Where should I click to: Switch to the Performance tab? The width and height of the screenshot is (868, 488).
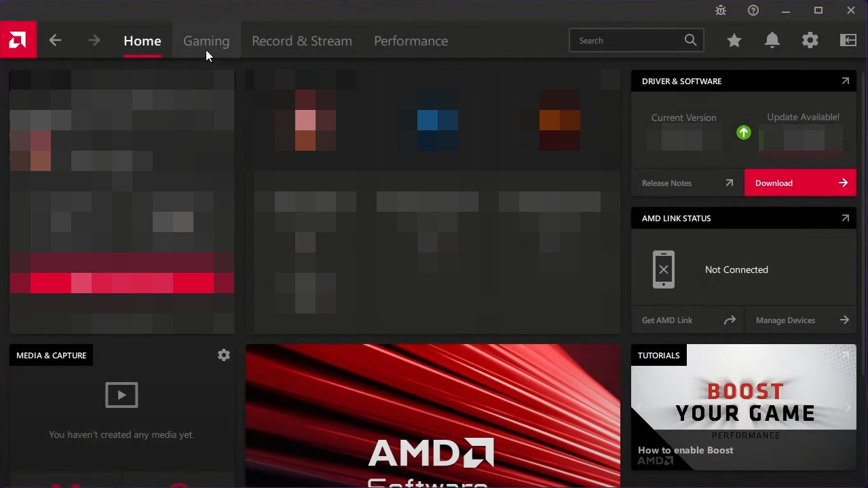coord(411,41)
